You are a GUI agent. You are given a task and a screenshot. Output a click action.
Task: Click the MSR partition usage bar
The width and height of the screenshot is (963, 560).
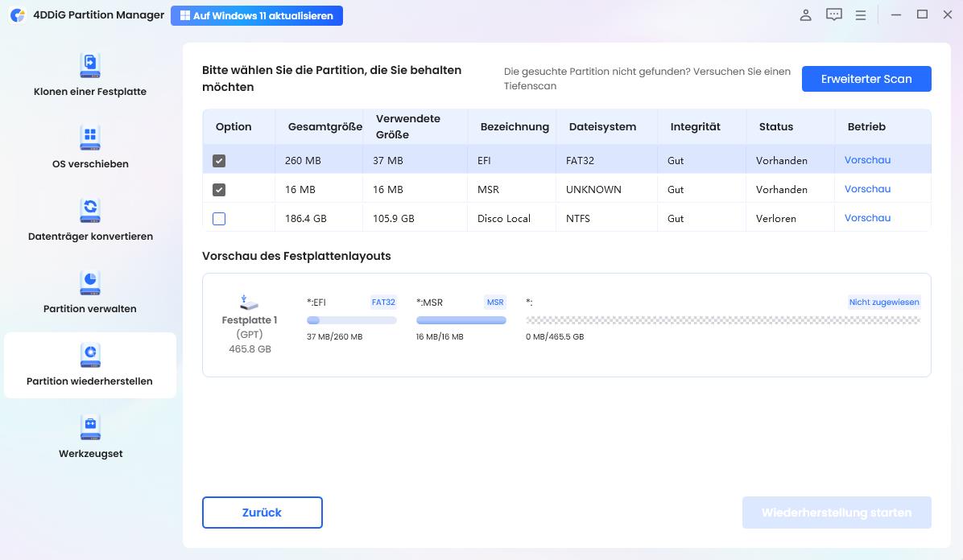(461, 320)
